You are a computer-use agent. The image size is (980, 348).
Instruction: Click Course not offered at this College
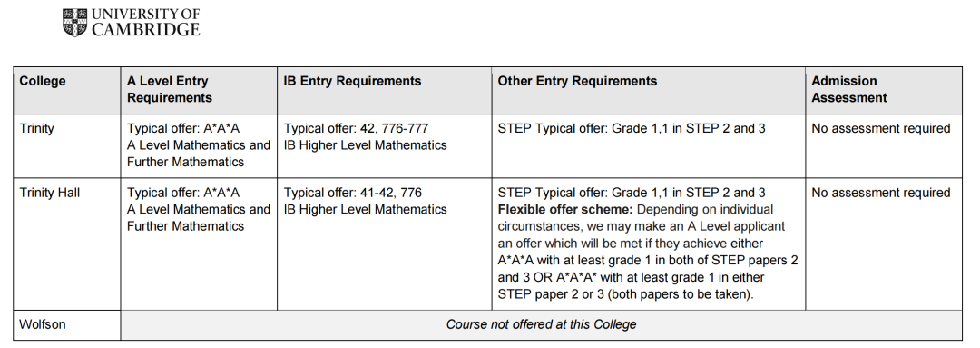pos(541,324)
